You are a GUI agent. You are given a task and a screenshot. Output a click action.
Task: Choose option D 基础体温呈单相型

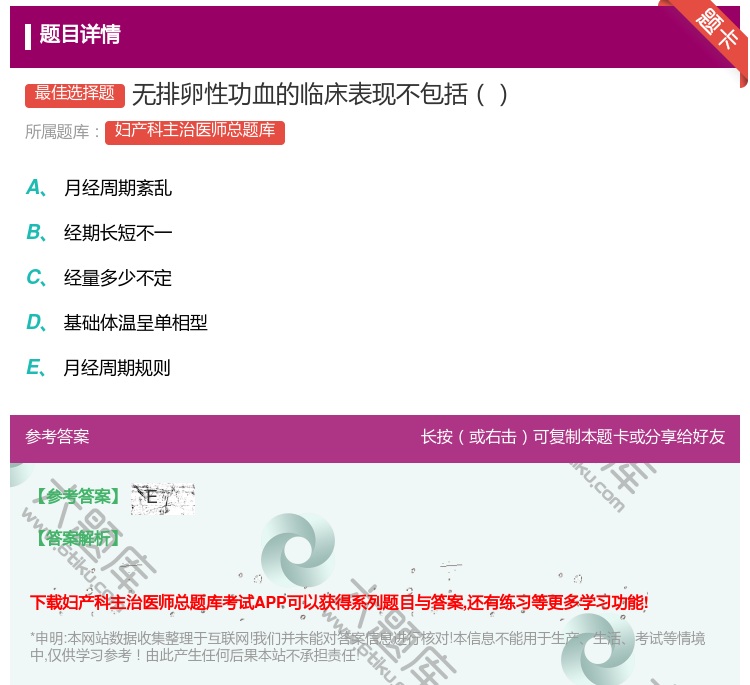tap(135, 323)
